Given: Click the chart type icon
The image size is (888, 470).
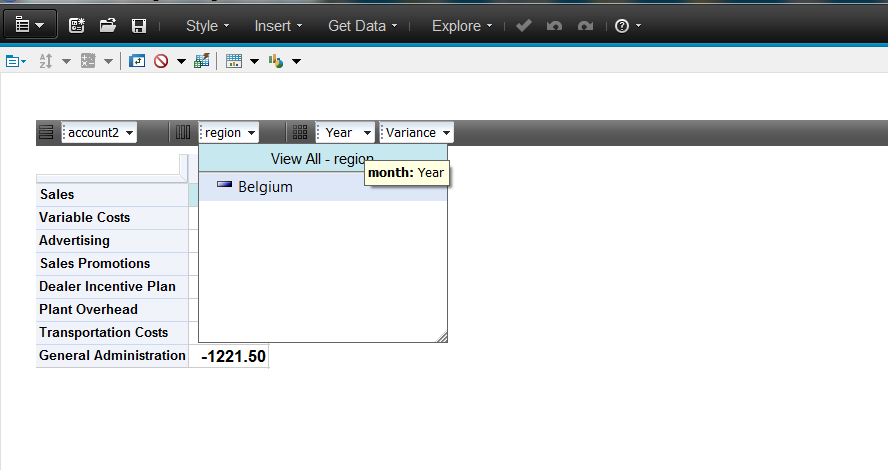Looking at the screenshot, I should point(276,61).
